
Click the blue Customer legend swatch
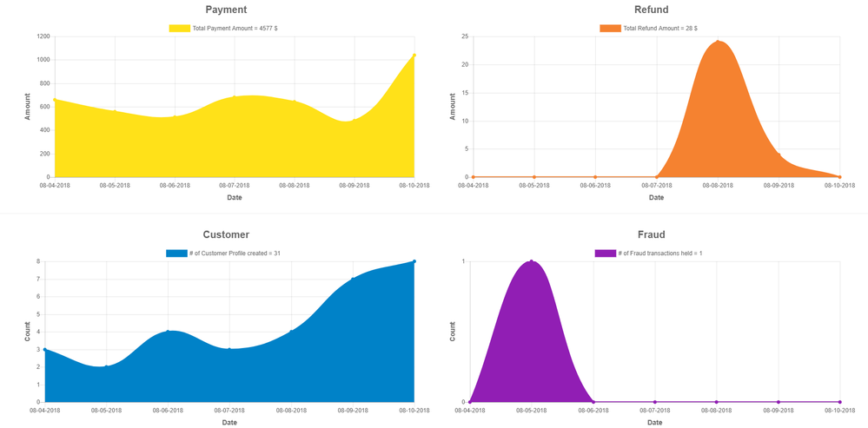tap(176, 254)
